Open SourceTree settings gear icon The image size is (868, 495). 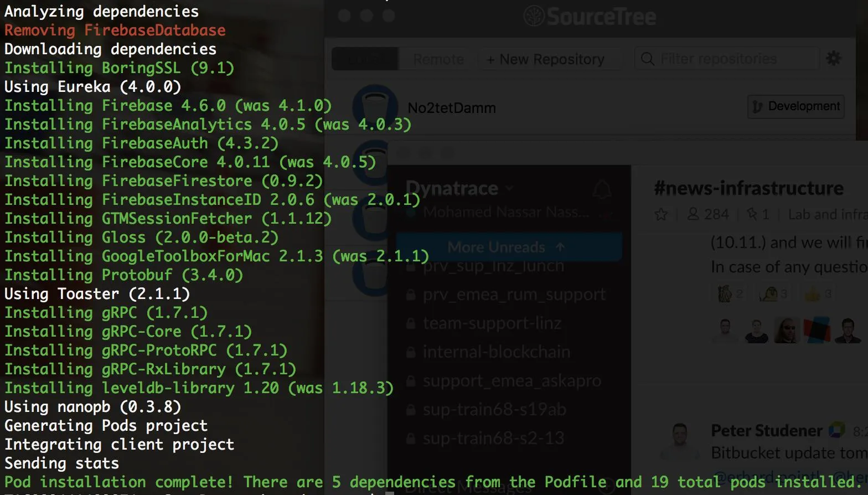(833, 58)
